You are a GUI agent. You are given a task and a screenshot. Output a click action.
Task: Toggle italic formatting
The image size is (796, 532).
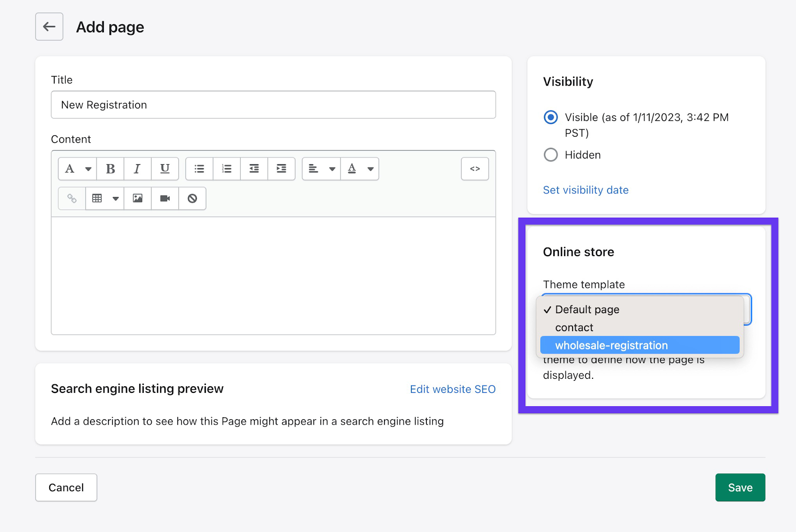point(137,169)
